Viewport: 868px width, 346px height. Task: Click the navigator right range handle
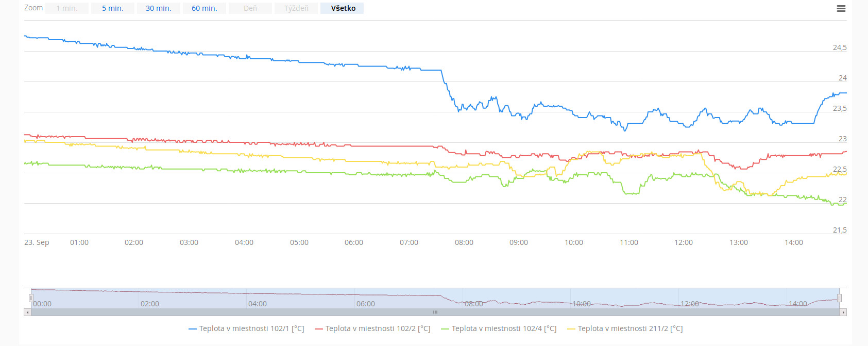pyautogui.click(x=839, y=298)
